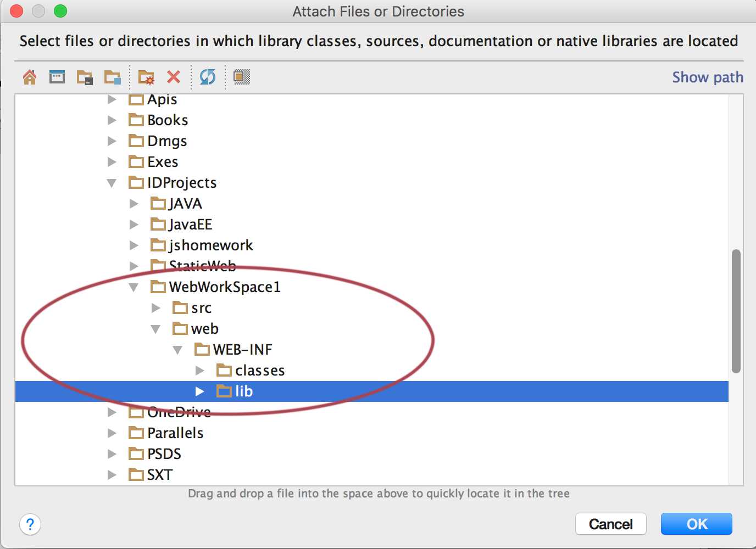Expand the PSDS folder arrow
The width and height of the screenshot is (756, 549).
pos(112,454)
